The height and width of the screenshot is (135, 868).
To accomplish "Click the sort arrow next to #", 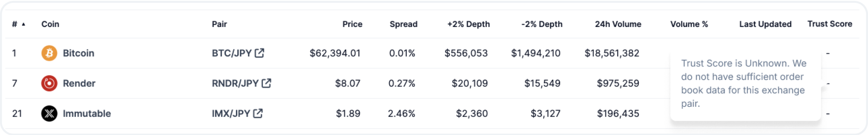I will pos(23,24).
